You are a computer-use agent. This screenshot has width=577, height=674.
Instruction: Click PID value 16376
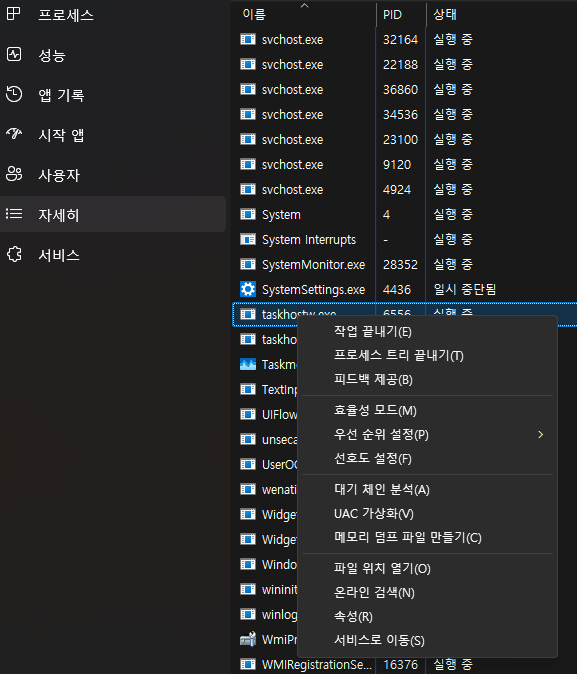tap(400, 665)
